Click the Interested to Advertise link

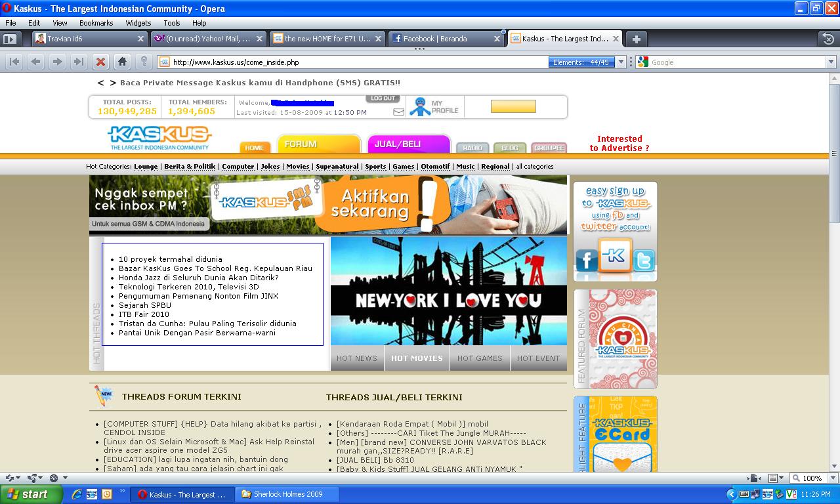pos(619,143)
